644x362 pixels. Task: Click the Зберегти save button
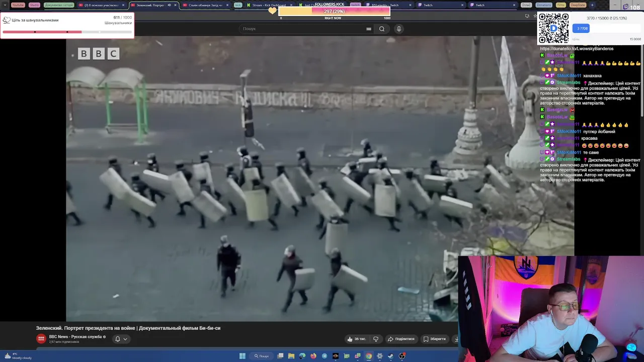[x=435, y=339]
